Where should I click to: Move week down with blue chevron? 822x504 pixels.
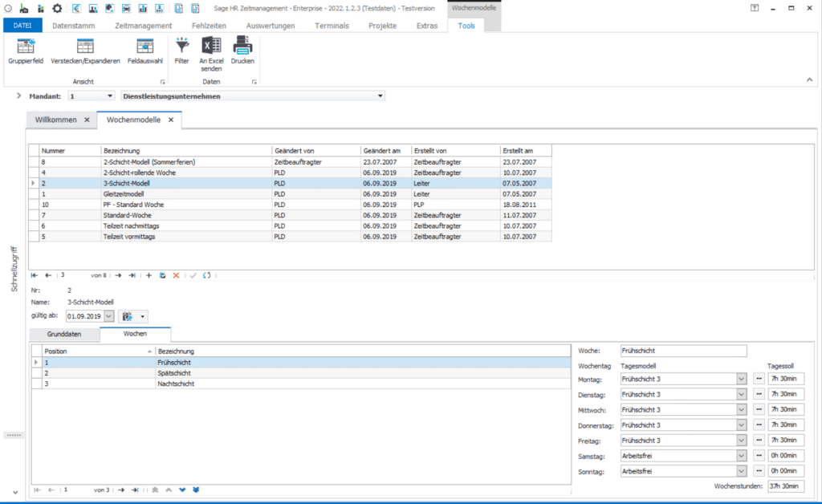tap(182, 490)
